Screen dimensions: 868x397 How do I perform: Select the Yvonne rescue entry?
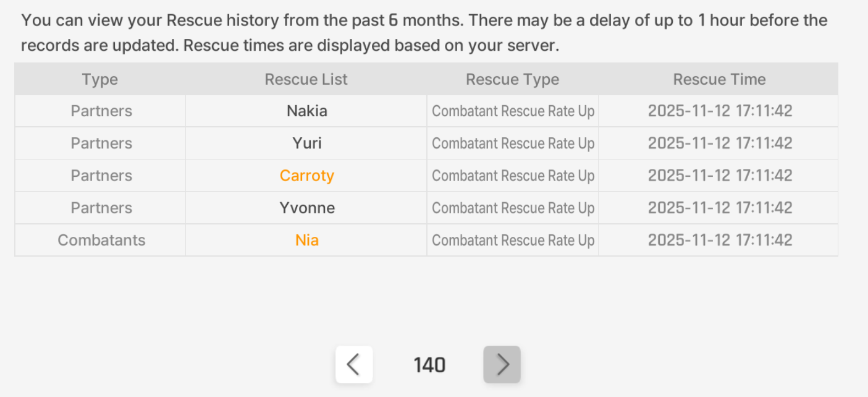(x=307, y=208)
